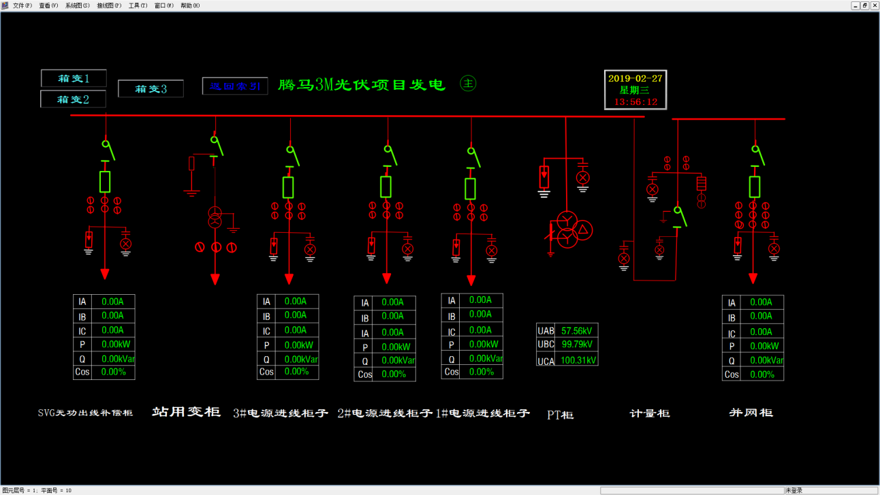Toggle the 并网柜 top disconnect switch
This screenshot has width=880, height=495.
pos(757,155)
